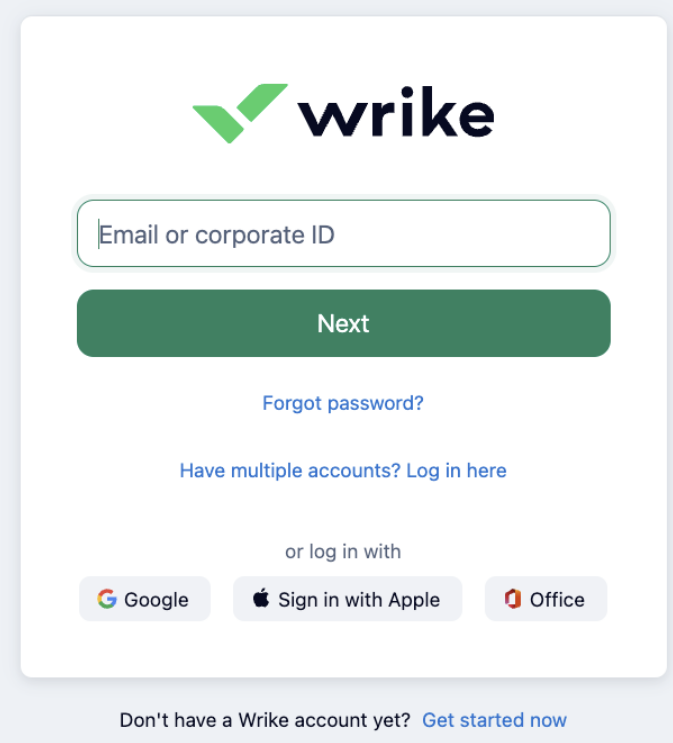Log in with the Google button

pos(145,599)
